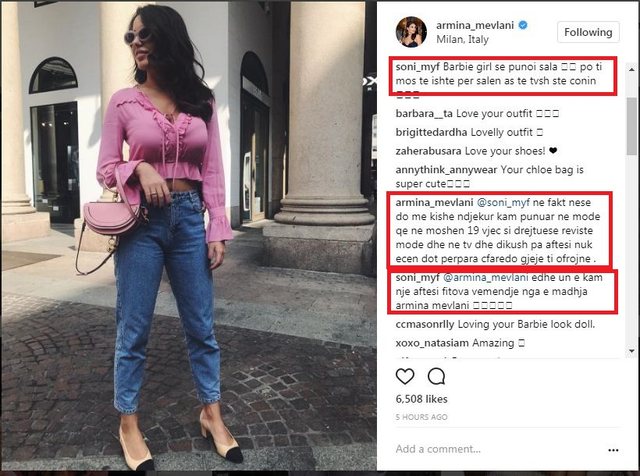This screenshot has height=476, width=640.
Task: Open barbara__ta commenter profile
Action: pos(424,113)
